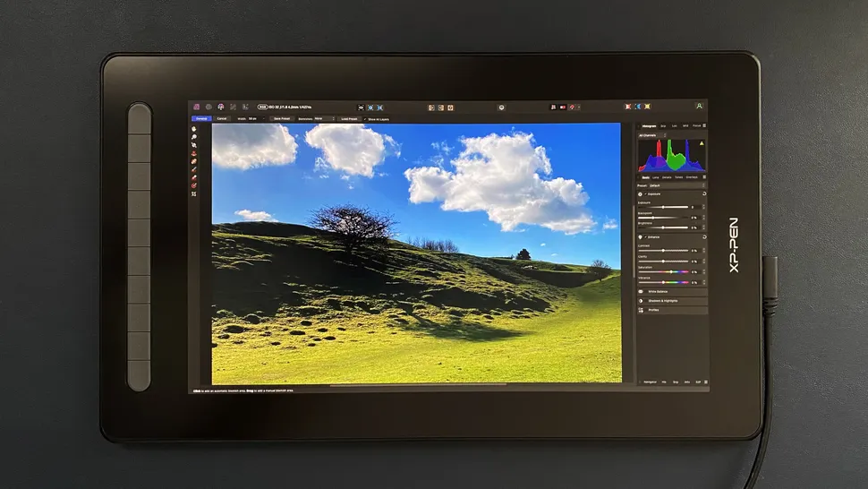
Task: Click the Photo persona icon
Action: (x=196, y=107)
